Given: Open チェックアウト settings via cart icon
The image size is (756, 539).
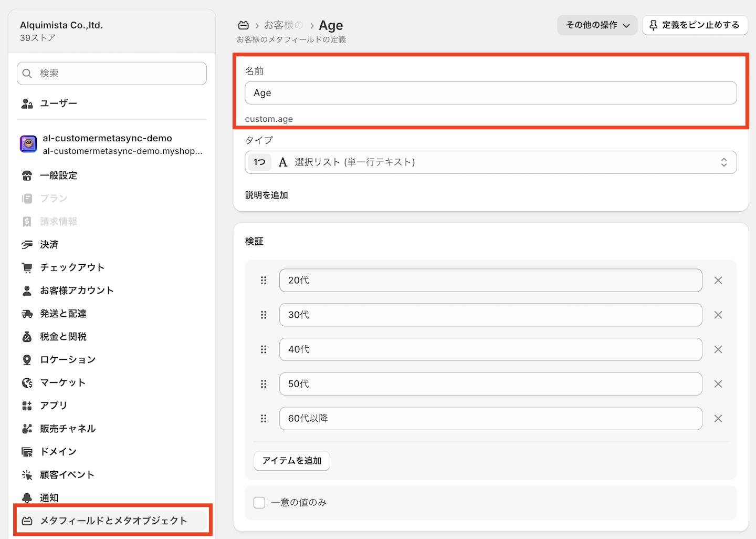Looking at the screenshot, I should tap(27, 267).
